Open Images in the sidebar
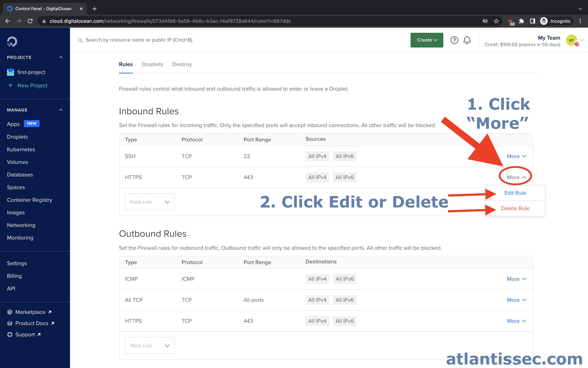The height and width of the screenshot is (368, 588). 16,212
